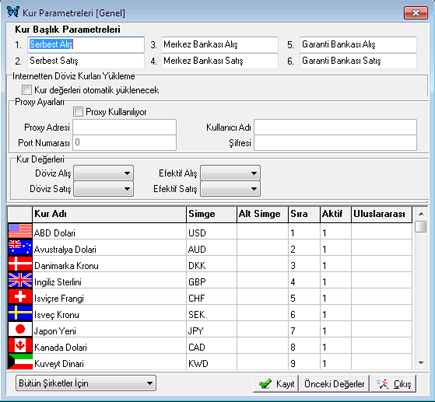Screen dimensions: 435x402
Task: Expand the Efektif Satış dropdown
Action: (230, 189)
